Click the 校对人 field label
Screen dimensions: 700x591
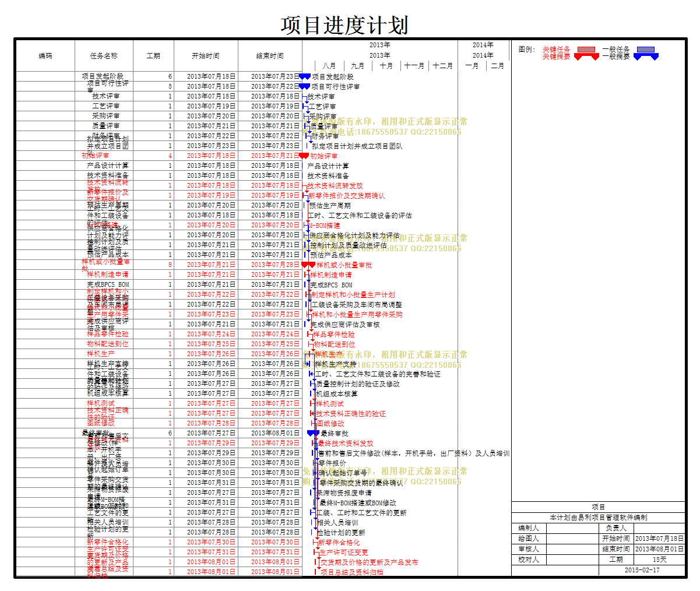click(529, 560)
